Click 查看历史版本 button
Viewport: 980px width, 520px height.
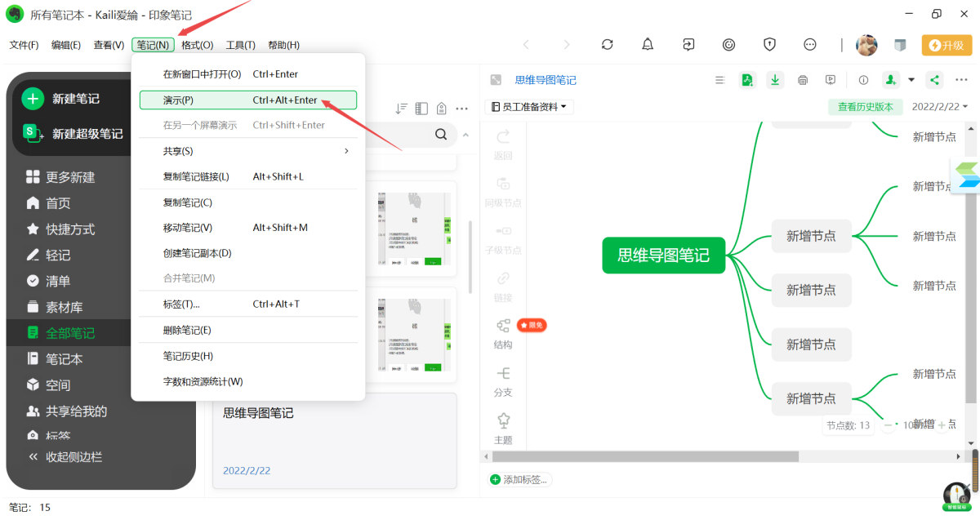866,107
